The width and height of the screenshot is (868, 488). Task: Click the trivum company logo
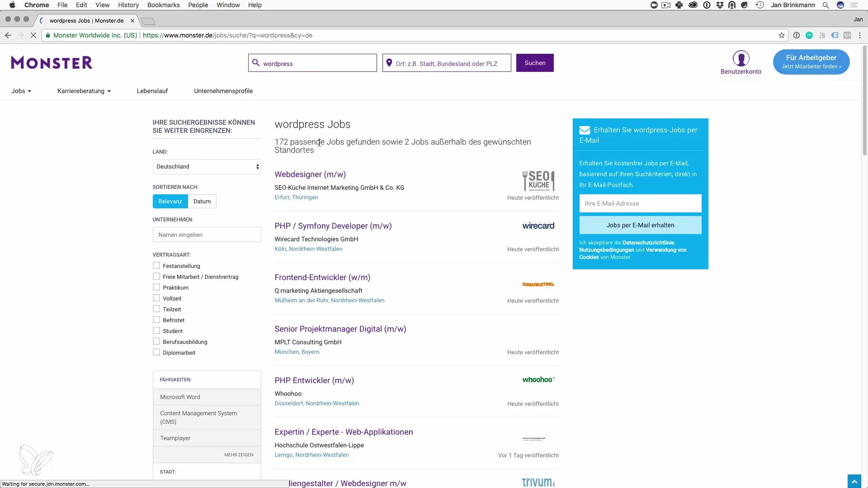click(x=538, y=482)
